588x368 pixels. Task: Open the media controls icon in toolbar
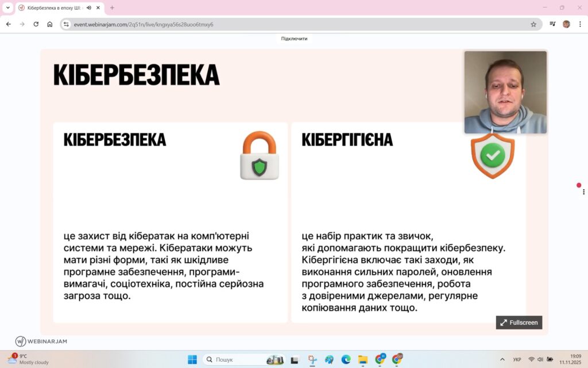[552, 24]
